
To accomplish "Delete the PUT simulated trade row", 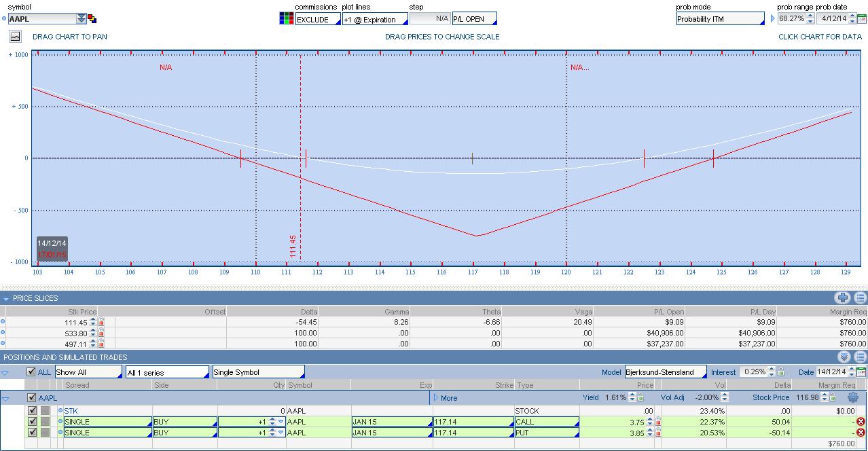I will click(x=861, y=433).
